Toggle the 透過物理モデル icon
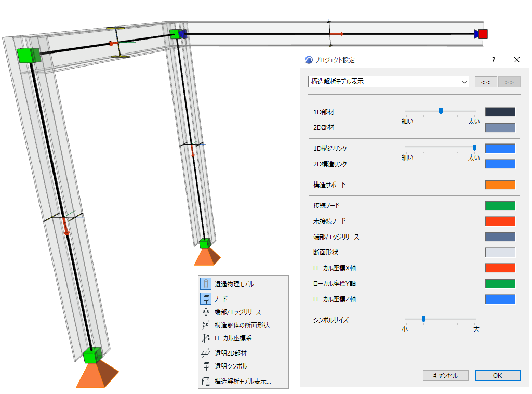The height and width of the screenshot is (394, 532). click(206, 284)
